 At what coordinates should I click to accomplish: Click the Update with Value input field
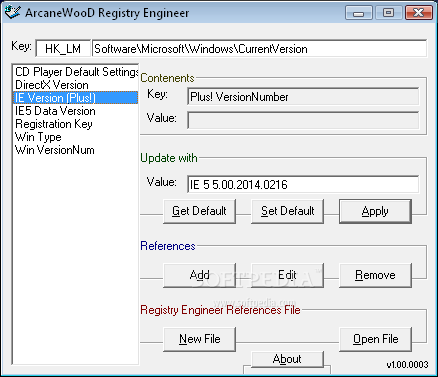coord(303,184)
